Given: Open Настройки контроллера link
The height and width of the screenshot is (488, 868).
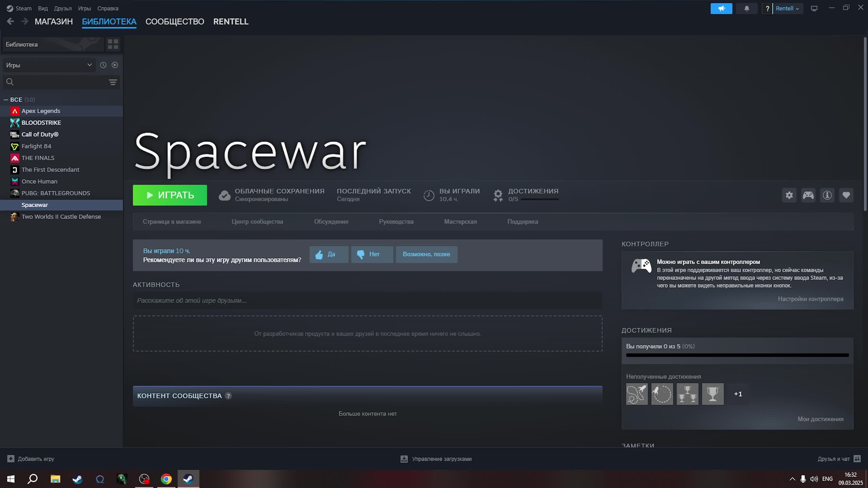Looking at the screenshot, I should point(810,299).
